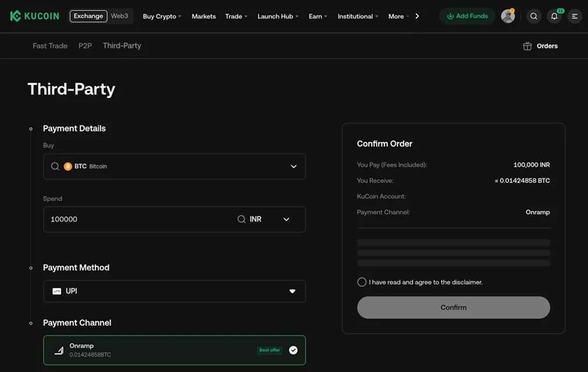Click the Add Funds button
Screen dimensions: 588x372
[x=467, y=16]
